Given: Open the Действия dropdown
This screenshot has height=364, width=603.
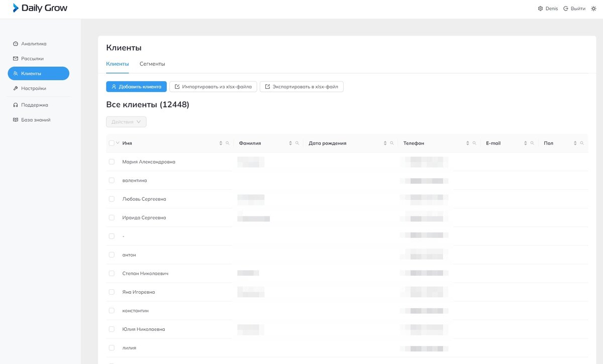Looking at the screenshot, I should (x=126, y=122).
